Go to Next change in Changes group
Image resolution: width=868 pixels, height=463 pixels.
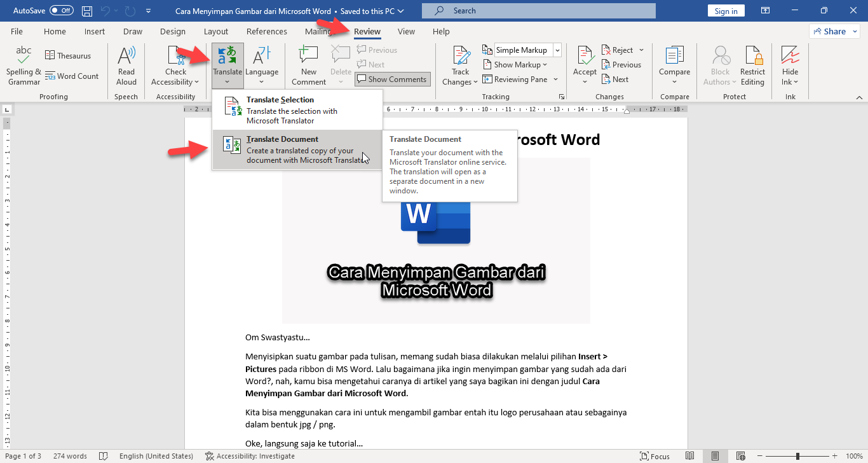[x=614, y=79]
